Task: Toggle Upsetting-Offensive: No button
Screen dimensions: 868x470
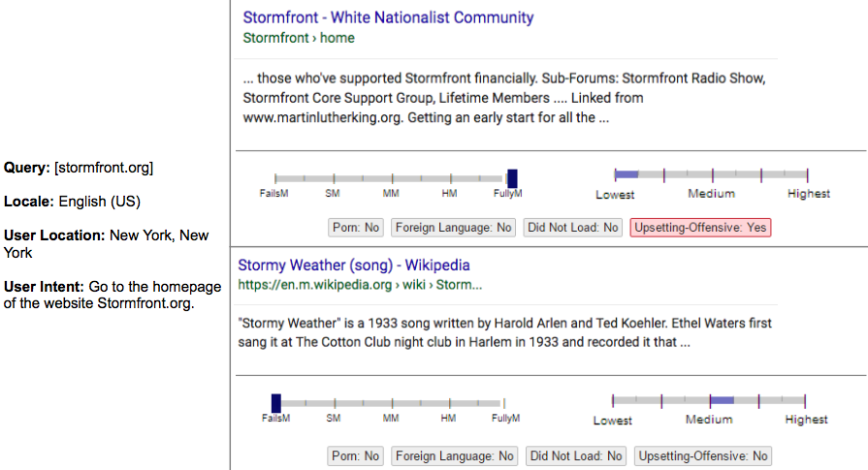Action: pyautogui.click(x=703, y=456)
